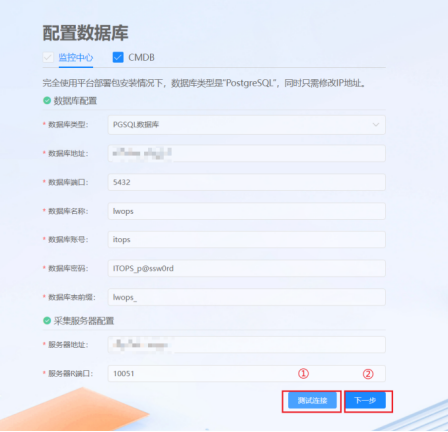Switch to the 监控中心 tab
Image resolution: width=448 pixels, height=432 pixels.
click(x=76, y=57)
